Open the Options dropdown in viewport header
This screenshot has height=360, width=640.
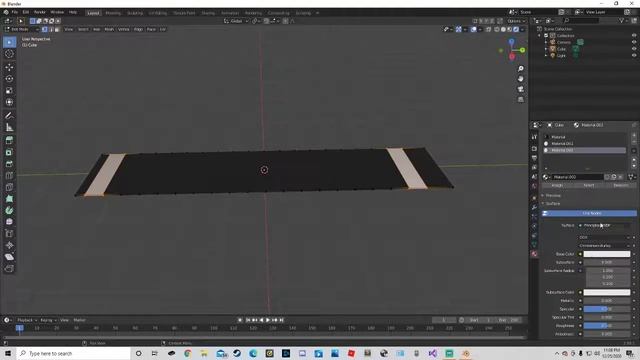[x=516, y=21]
